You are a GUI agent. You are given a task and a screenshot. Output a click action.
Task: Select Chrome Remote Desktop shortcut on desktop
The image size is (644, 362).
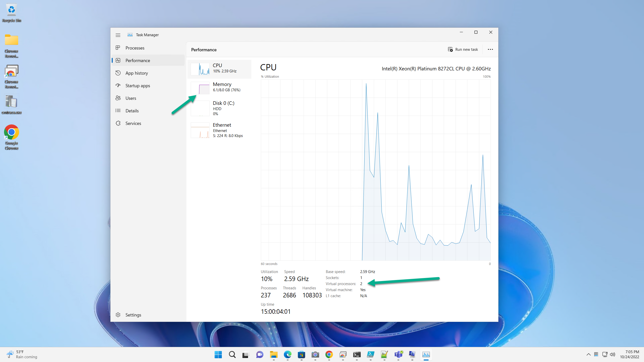point(11,76)
